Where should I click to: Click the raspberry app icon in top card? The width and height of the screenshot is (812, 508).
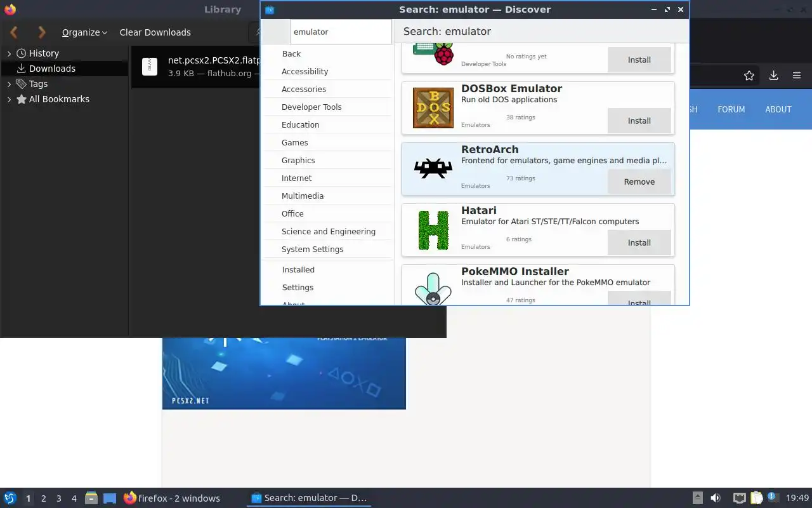[434, 55]
